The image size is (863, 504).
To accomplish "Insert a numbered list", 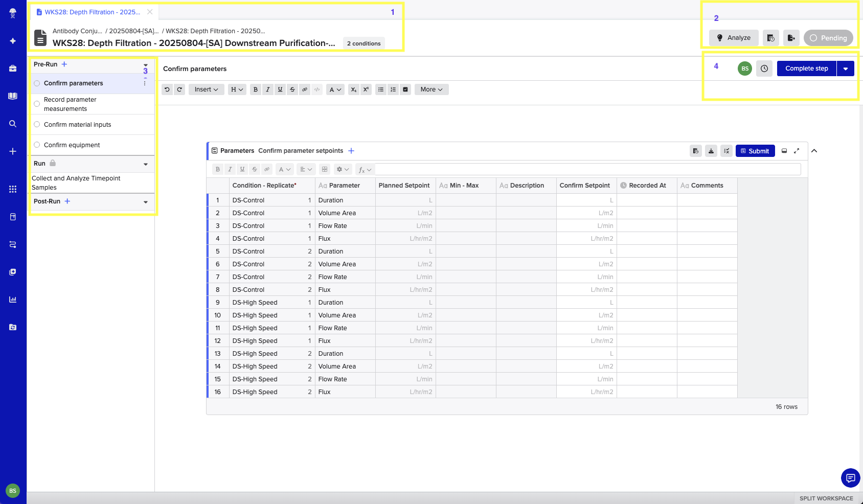I will [x=393, y=89].
